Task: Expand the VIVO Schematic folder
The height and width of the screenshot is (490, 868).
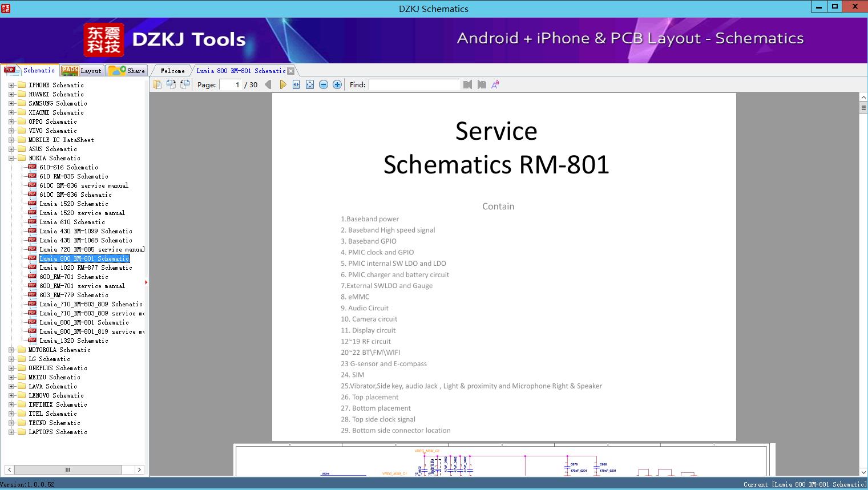Action: (x=11, y=131)
